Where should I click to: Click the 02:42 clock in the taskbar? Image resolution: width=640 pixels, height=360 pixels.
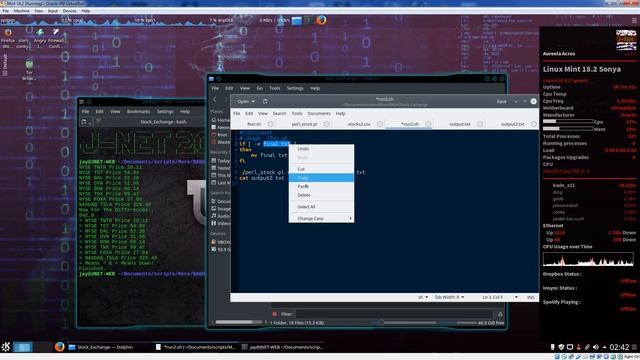coord(619,347)
